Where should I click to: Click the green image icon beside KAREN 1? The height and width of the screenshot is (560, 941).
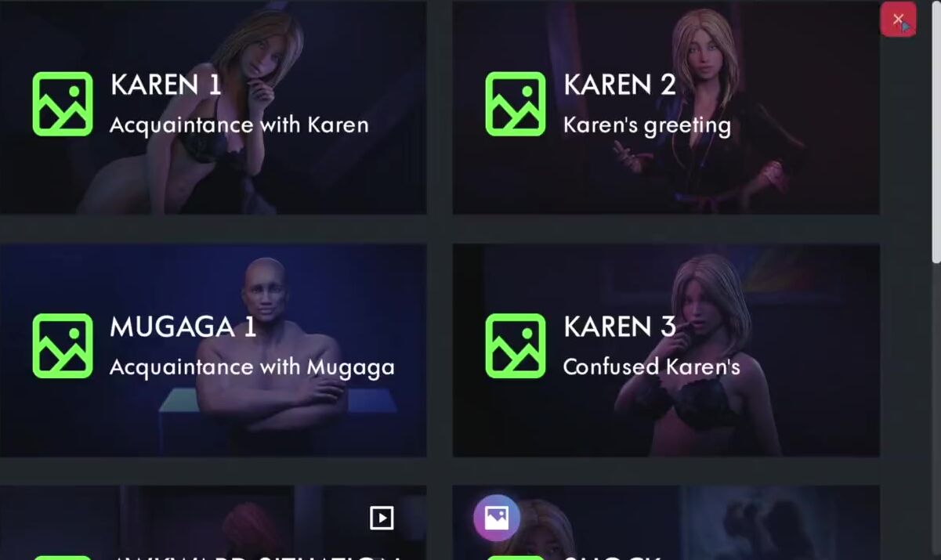63,104
